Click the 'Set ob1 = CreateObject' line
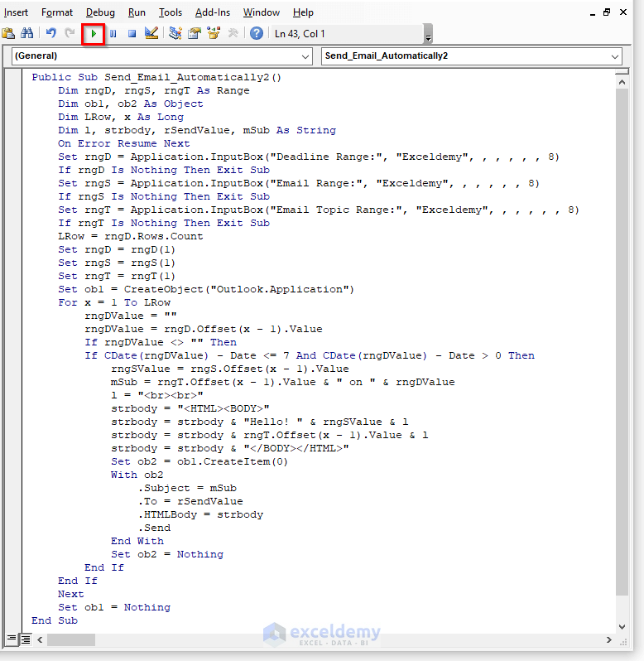The height and width of the screenshot is (661, 644). (x=206, y=289)
